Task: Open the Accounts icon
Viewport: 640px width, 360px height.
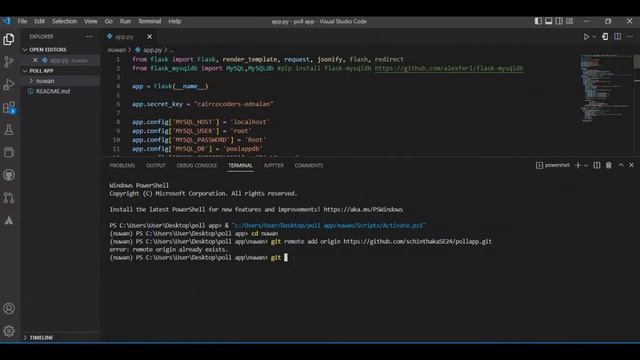Action: click(9, 309)
